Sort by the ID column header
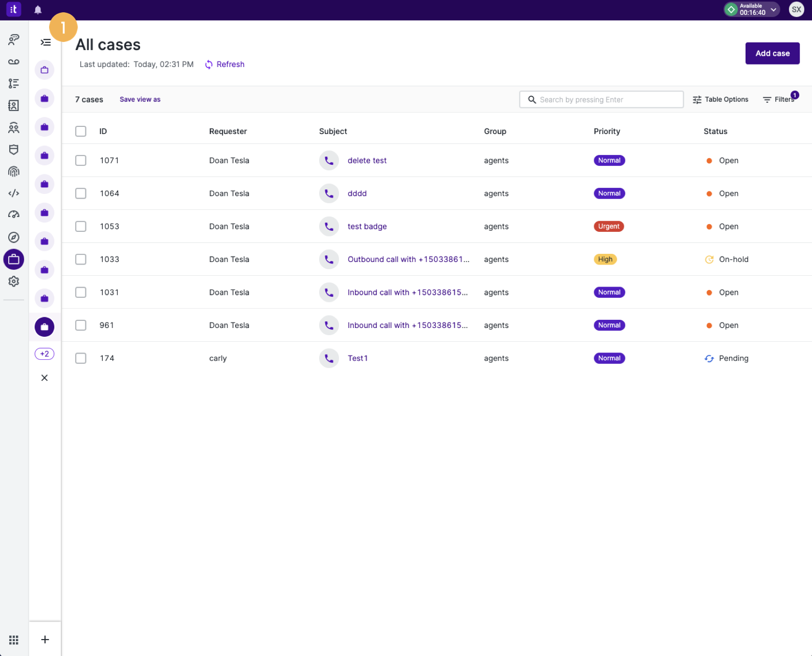The height and width of the screenshot is (656, 812). 103,132
